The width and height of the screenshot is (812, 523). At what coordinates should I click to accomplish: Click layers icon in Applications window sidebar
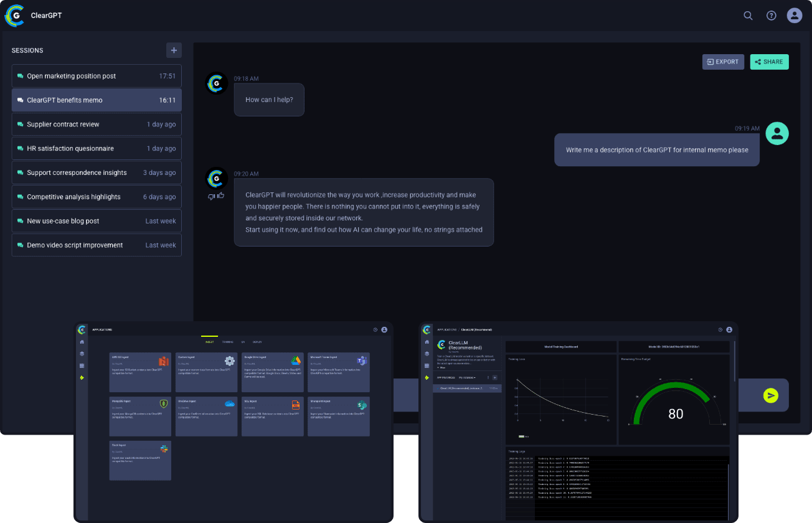82,354
